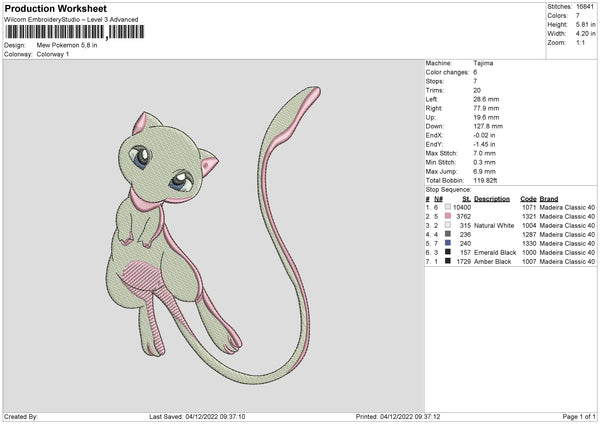
Task: Click the Zoom value 1:1
Action: (580, 43)
